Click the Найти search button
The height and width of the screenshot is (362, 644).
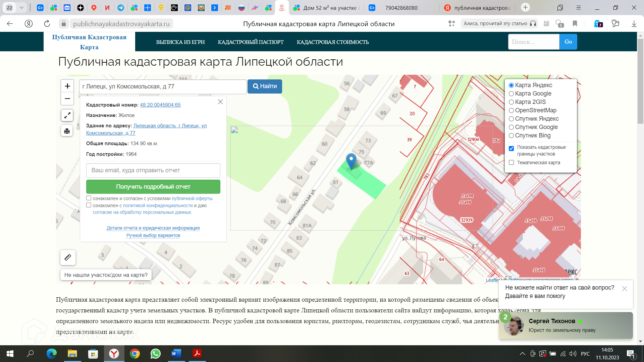click(265, 86)
